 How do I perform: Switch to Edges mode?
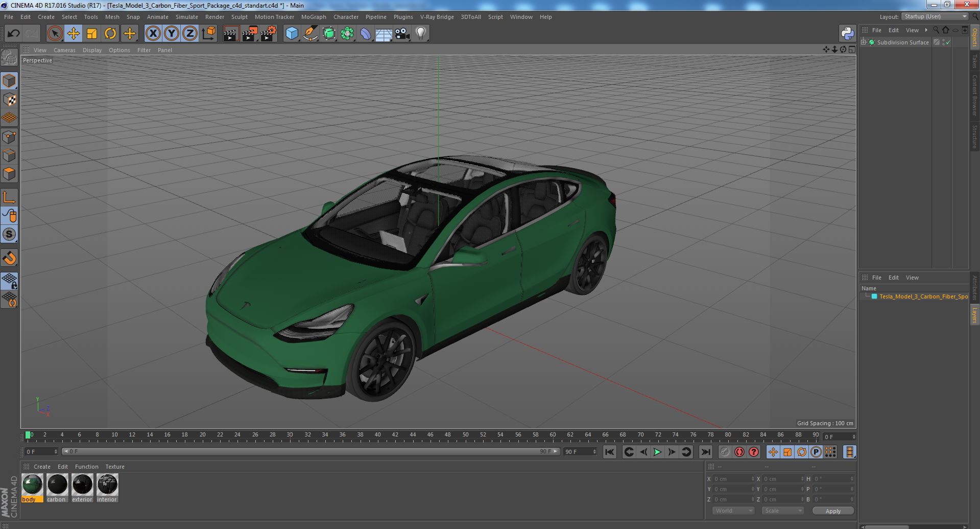pyautogui.click(x=9, y=155)
